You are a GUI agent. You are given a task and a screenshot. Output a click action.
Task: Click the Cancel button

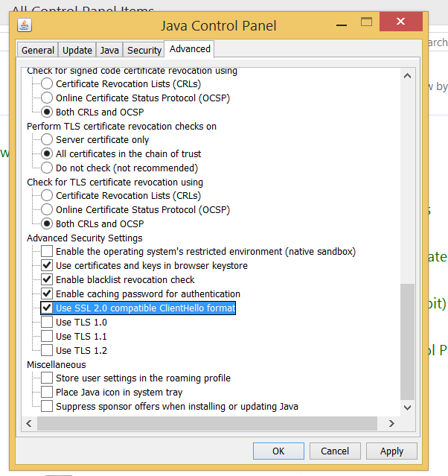[x=335, y=451]
